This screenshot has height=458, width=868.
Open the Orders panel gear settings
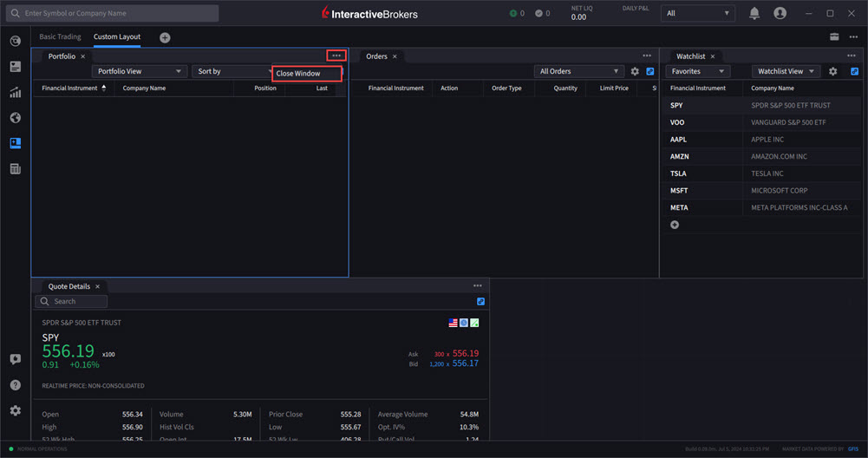(x=635, y=71)
